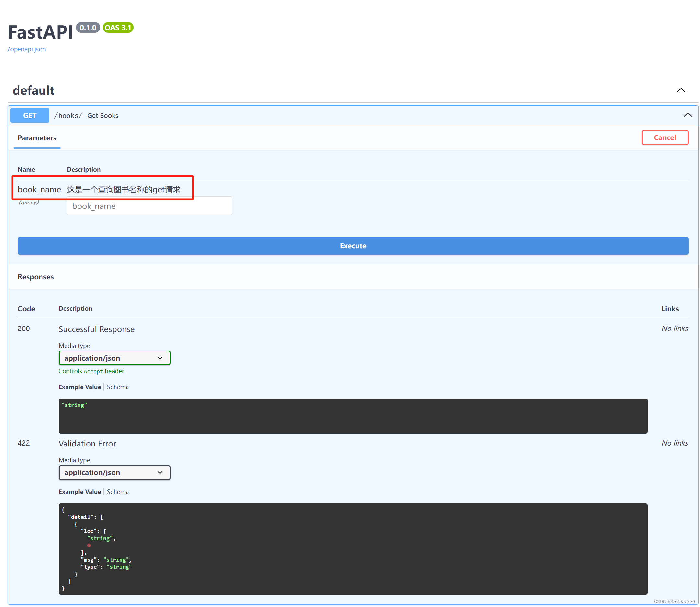This screenshot has height=607, width=700.
Task: Click the Cancel button for the operation
Action: (x=664, y=137)
